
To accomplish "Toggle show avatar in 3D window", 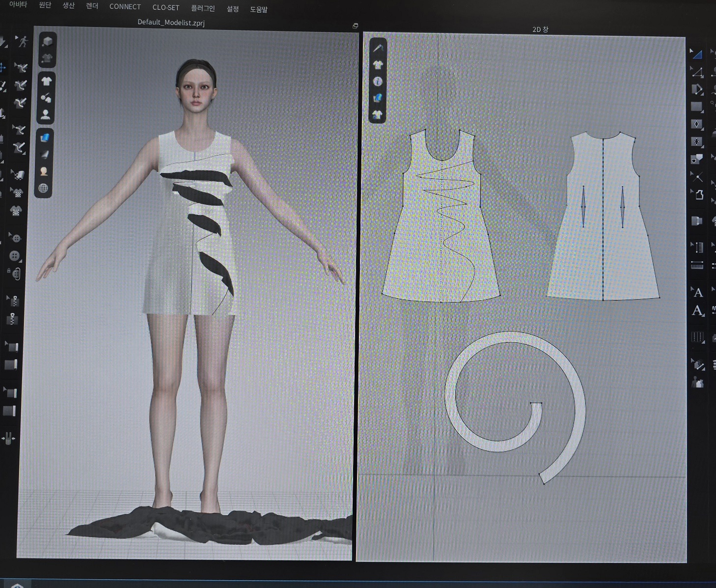I will coord(46,114).
